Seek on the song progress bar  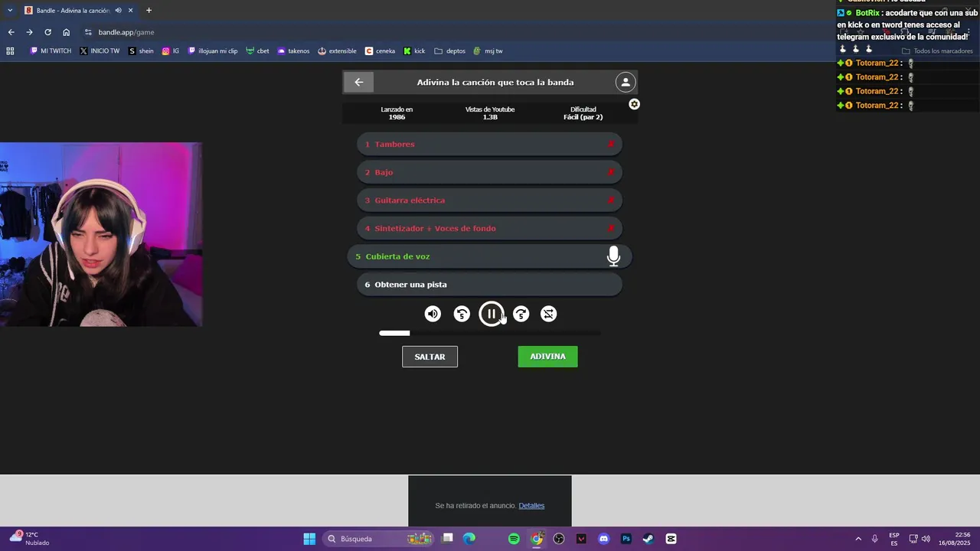490,333
